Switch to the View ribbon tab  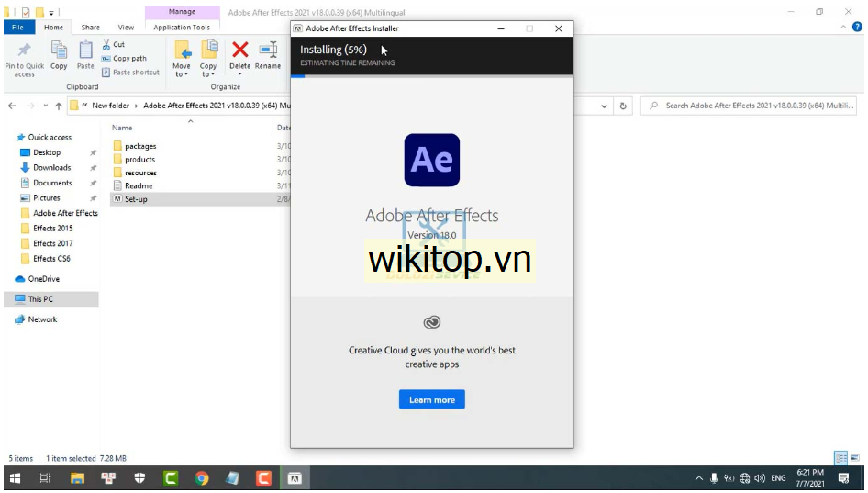(x=126, y=28)
